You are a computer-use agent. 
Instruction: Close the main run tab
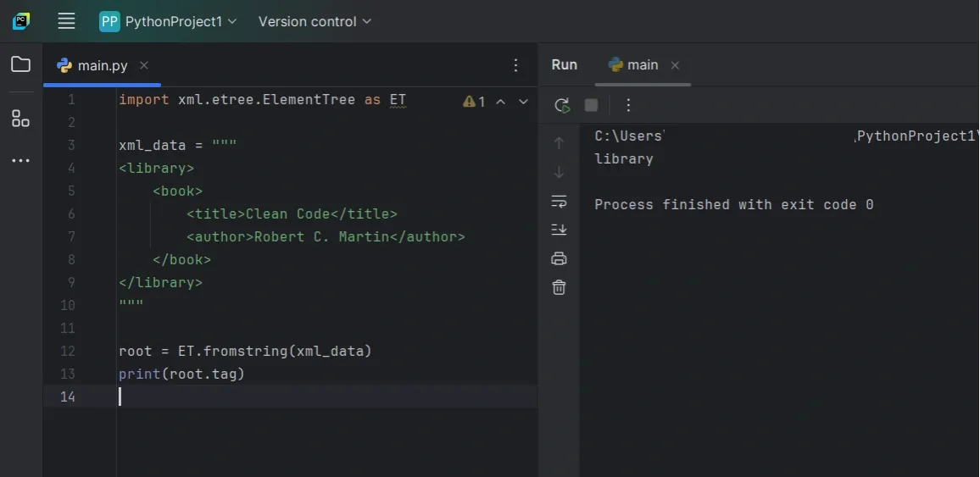[x=675, y=65]
